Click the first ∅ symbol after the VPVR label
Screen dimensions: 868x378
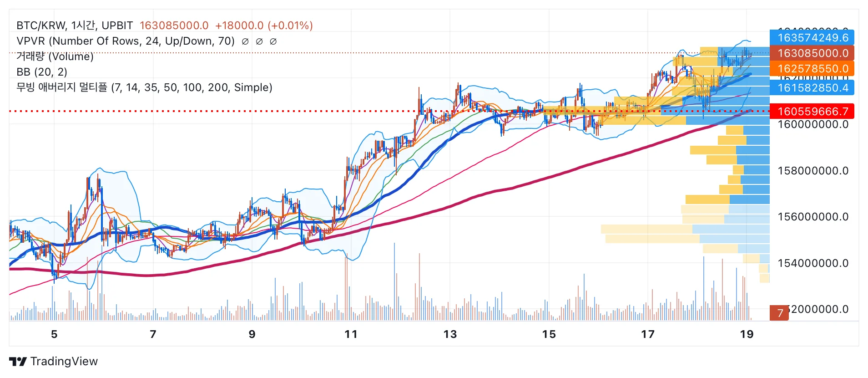pos(245,41)
